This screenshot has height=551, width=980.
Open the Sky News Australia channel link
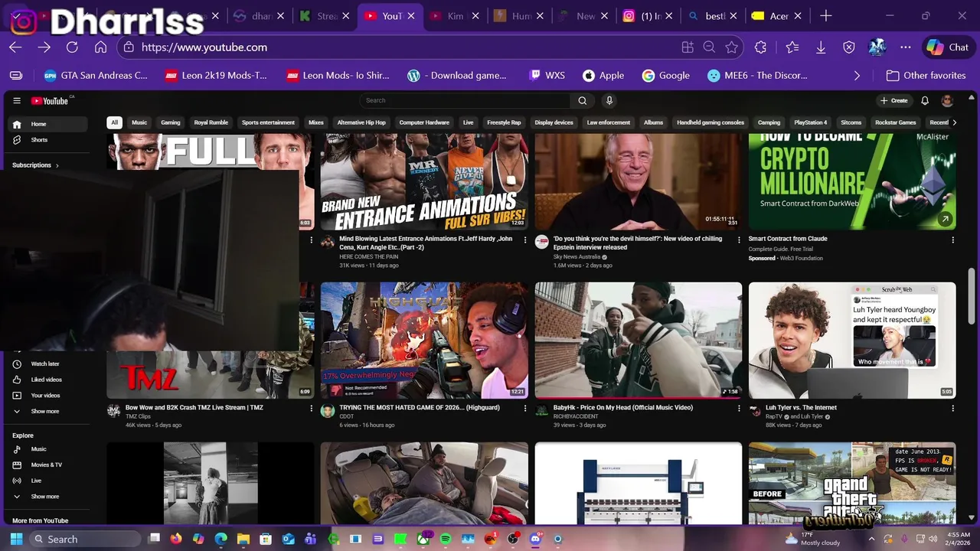point(577,256)
